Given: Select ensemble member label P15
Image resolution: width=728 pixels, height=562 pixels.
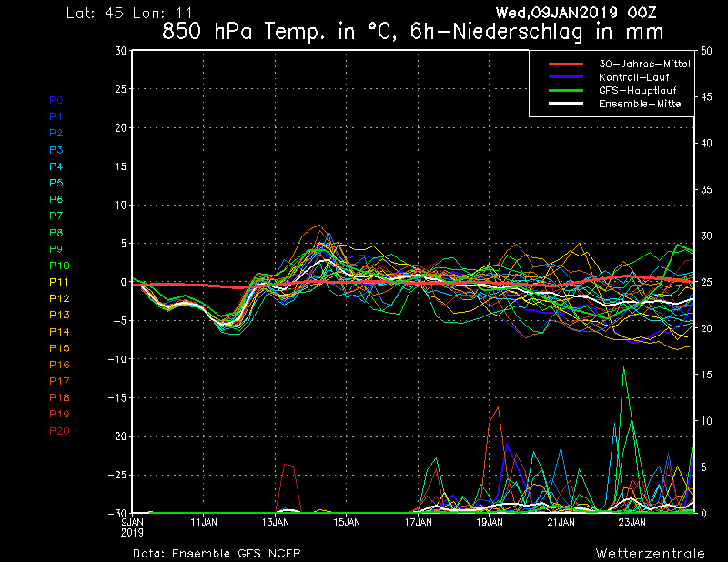Looking at the screenshot, I should (x=59, y=348).
